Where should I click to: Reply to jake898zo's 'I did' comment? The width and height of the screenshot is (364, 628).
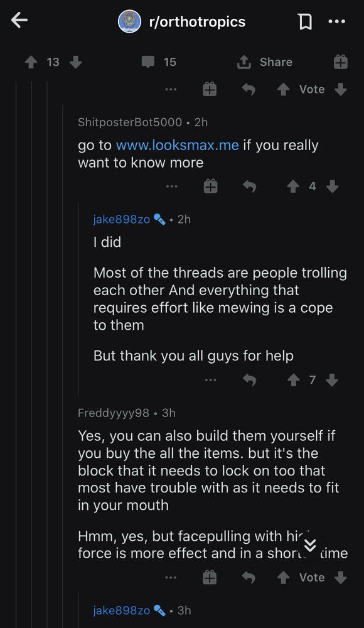pos(250,380)
